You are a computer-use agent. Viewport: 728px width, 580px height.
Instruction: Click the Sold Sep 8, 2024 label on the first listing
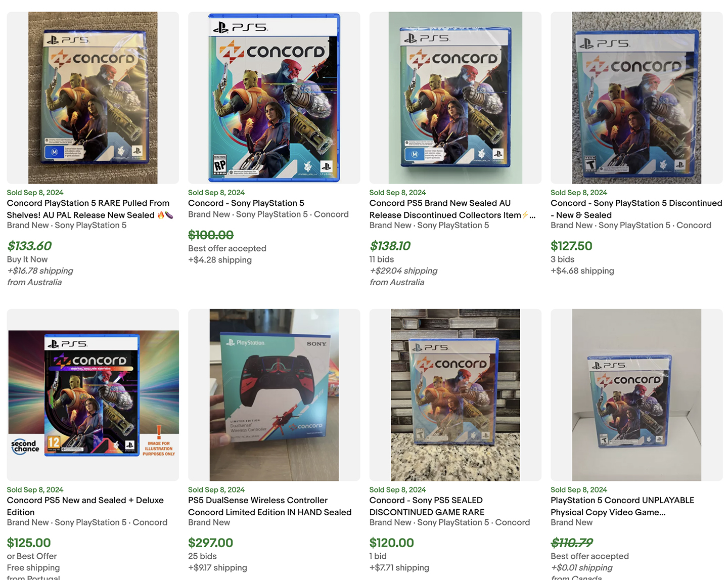coord(35,192)
